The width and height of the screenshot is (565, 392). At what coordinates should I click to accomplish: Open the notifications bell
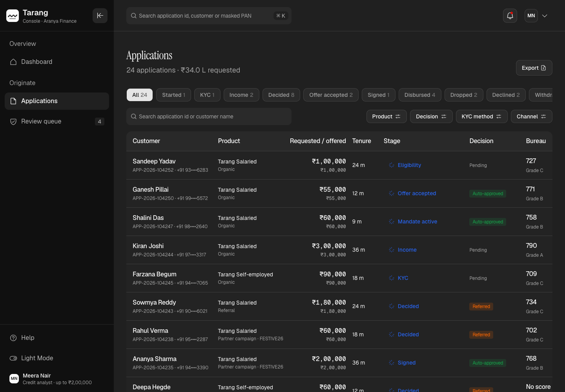(x=510, y=16)
